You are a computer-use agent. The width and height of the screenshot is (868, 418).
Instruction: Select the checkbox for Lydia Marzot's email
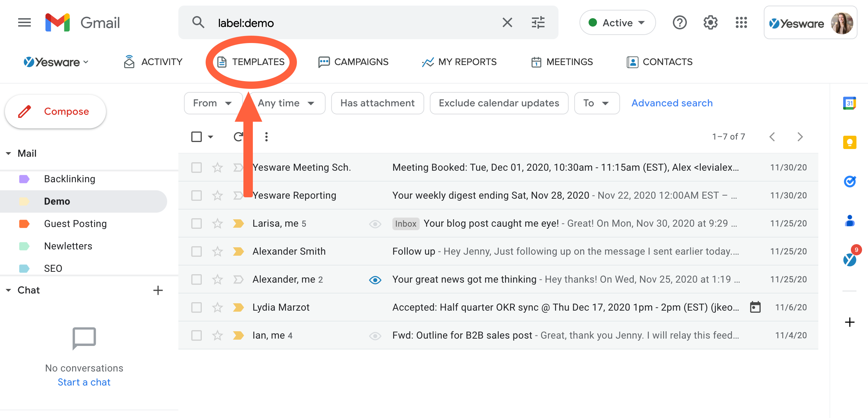196,307
